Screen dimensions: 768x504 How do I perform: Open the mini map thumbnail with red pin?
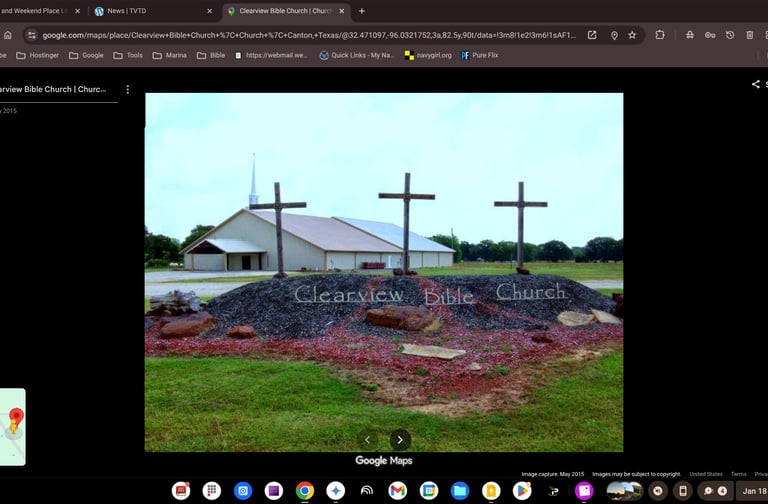[x=12, y=427]
